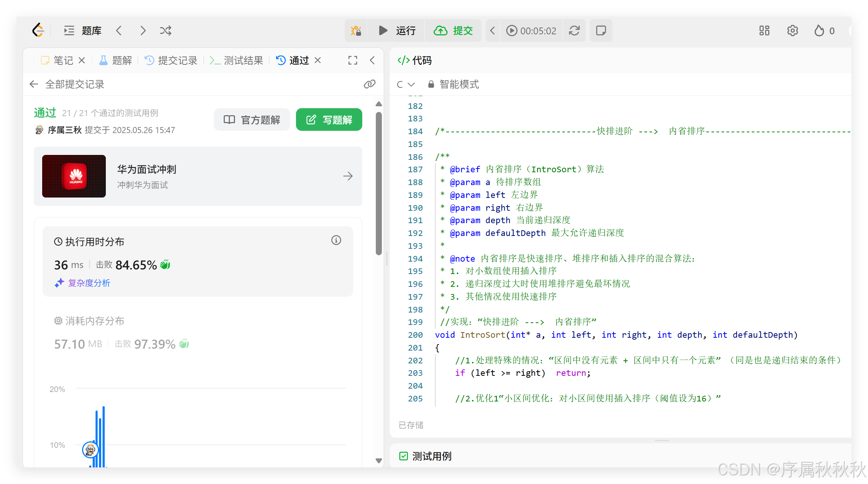This screenshot has width=868, height=484.
Task: Open the 复杂度分析 link
Action: 89,283
